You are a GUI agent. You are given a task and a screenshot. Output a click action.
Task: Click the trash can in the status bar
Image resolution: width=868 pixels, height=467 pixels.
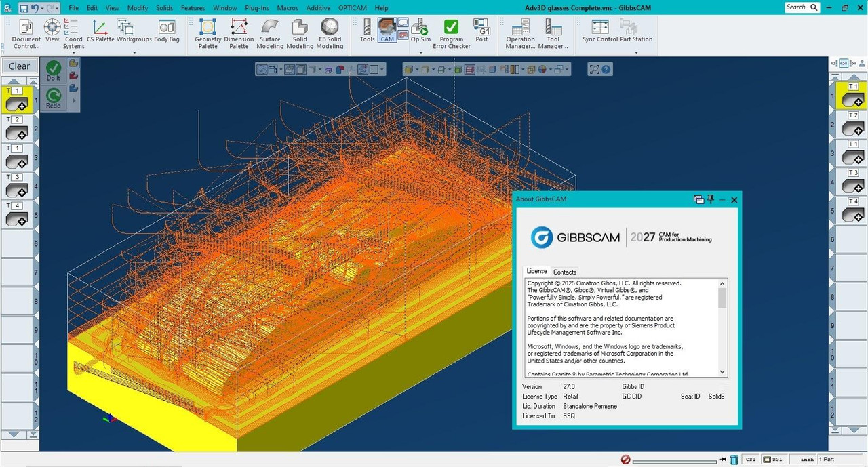coord(734,460)
